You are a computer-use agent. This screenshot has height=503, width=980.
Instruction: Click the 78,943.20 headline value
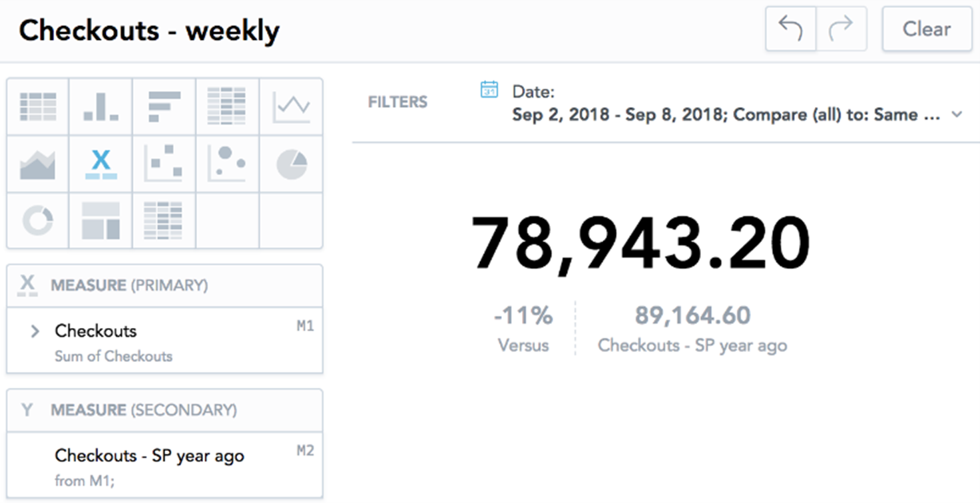[x=640, y=242]
